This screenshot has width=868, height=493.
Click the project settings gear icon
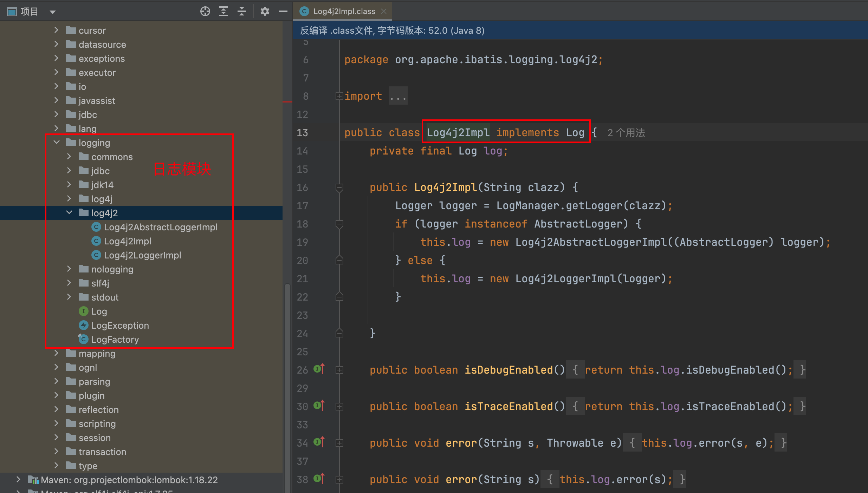(x=263, y=10)
